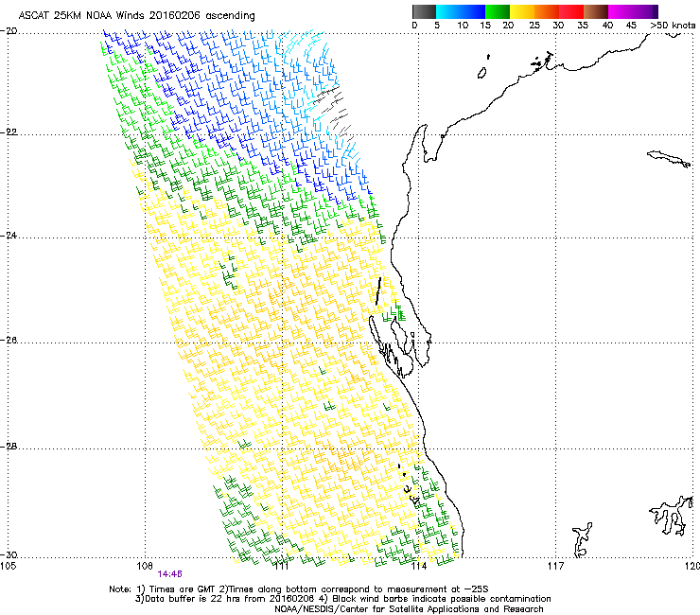Click the elongated island outline near 22.5S 119E
This screenshot has height=615, width=700.
[669, 159]
